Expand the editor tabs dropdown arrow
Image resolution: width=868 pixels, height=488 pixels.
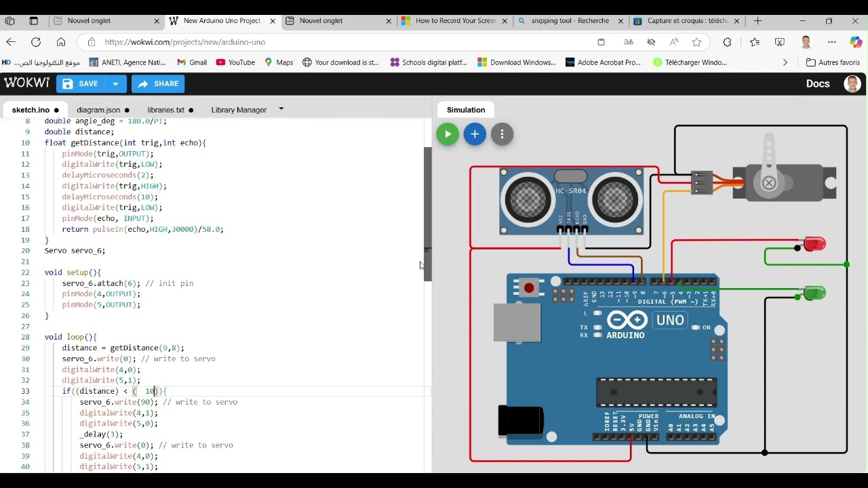(x=281, y=108)
